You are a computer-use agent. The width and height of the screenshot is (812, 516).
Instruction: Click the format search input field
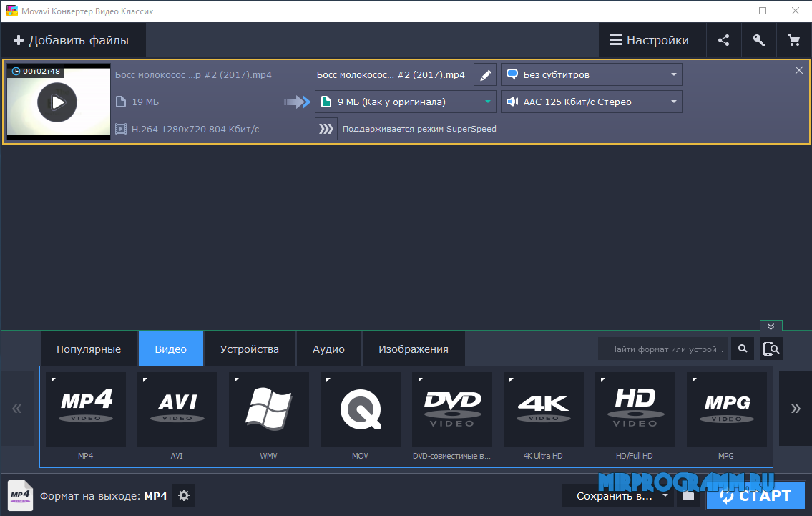663,349
